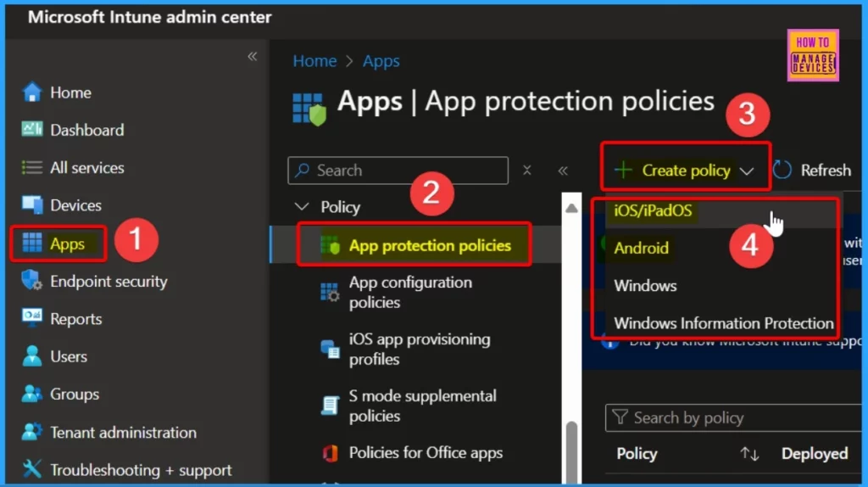Open S mode supplemental policies item
This screenshot has width=868, height=487.
[424, 406]
